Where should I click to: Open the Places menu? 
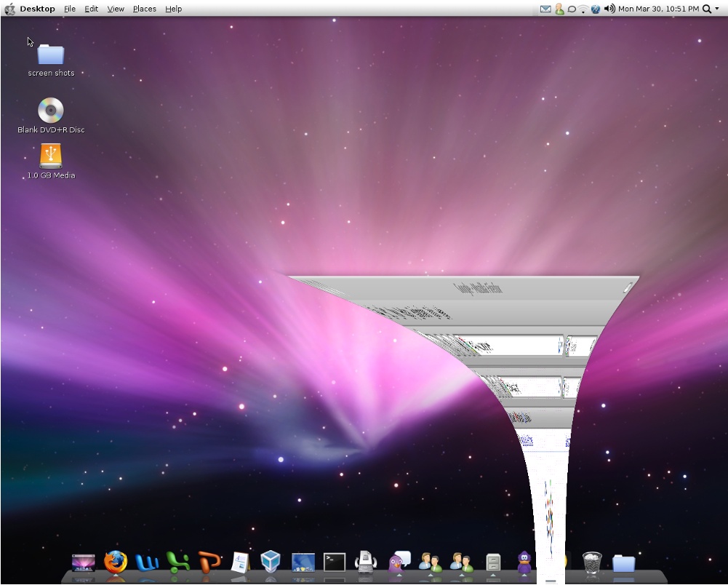144,9
